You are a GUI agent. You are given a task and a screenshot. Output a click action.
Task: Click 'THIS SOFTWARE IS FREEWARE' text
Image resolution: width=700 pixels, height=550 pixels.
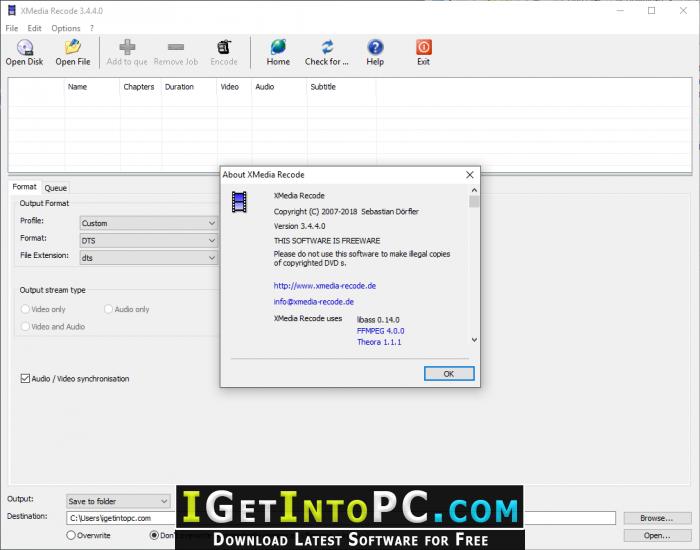(327, 241)
